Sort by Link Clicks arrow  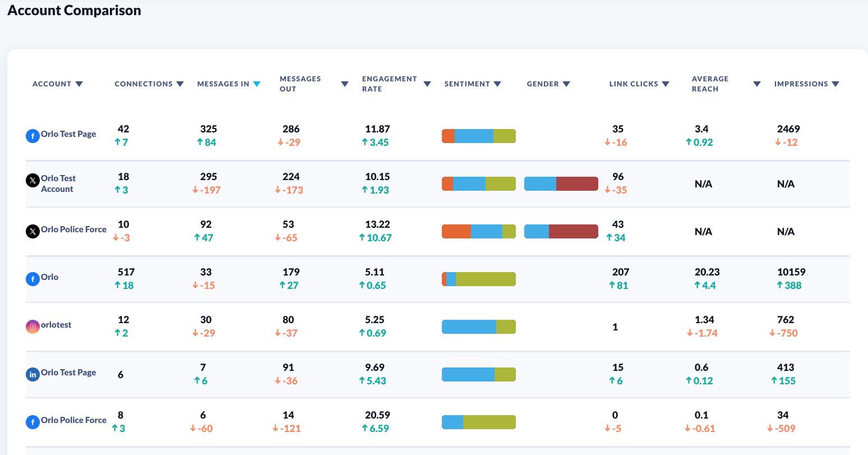pyautogui.click(x=666, y=84)
